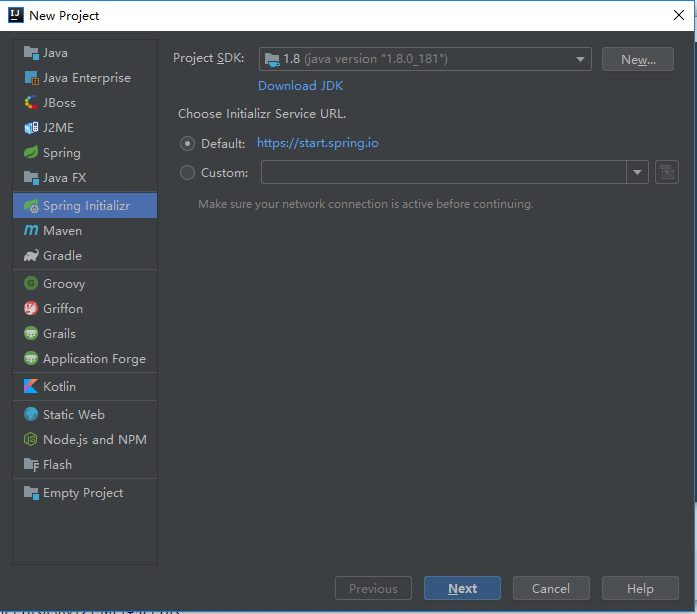Expand the Custom URL dropdown arrow
697x614 pixels.
[637, 172]
